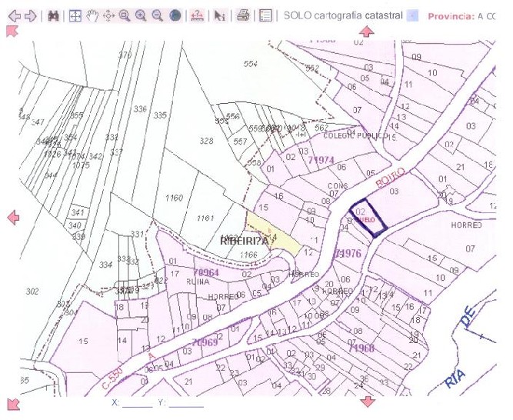Open the SOLO cartografía catastral layer dropdown
The height and width of the screenshot is (420, 513).
[x=412, y=15]
